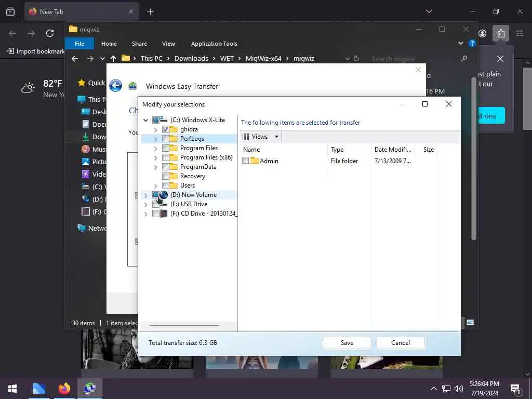532x399 pixels.
Task: Select the New Tab browser tab
Action: 82,11
